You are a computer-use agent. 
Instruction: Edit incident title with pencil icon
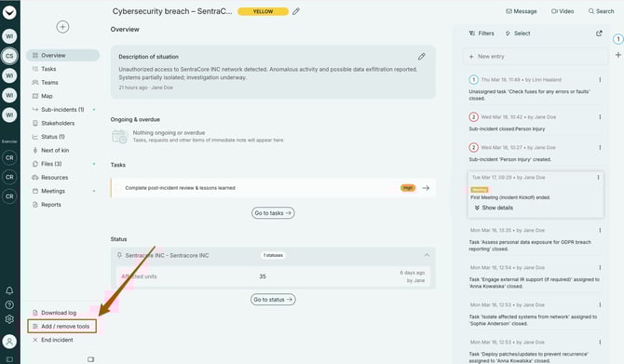(x=295, y=11)
